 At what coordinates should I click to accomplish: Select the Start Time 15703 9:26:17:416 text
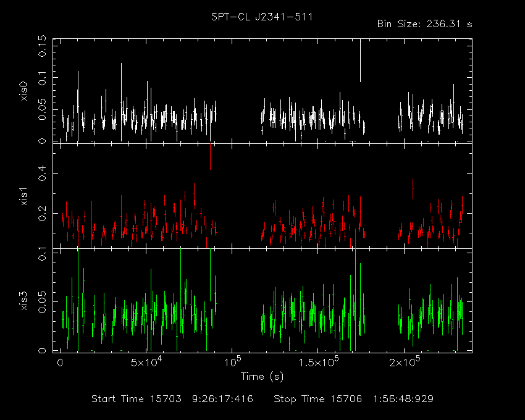(x=172, y=399)
